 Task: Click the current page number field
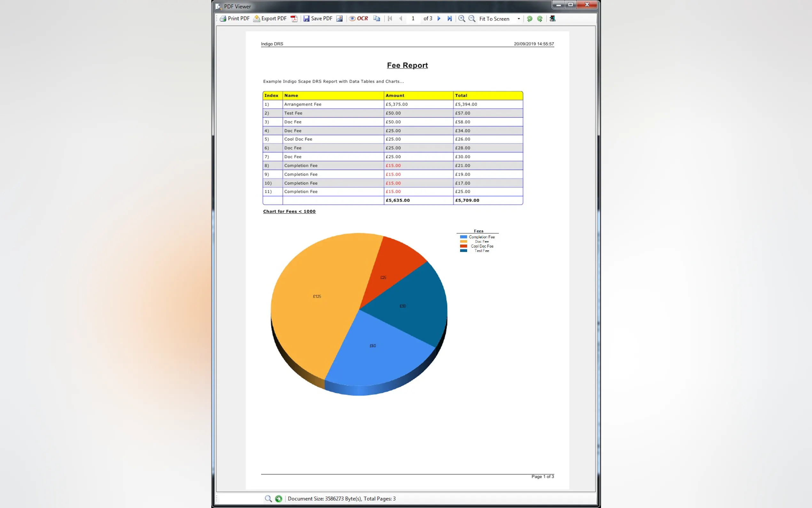click(x=413, y=19)
